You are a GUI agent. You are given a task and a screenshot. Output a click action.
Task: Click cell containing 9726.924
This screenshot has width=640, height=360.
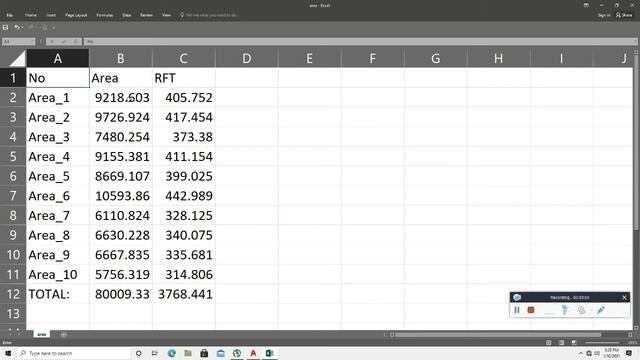point(120,117)
